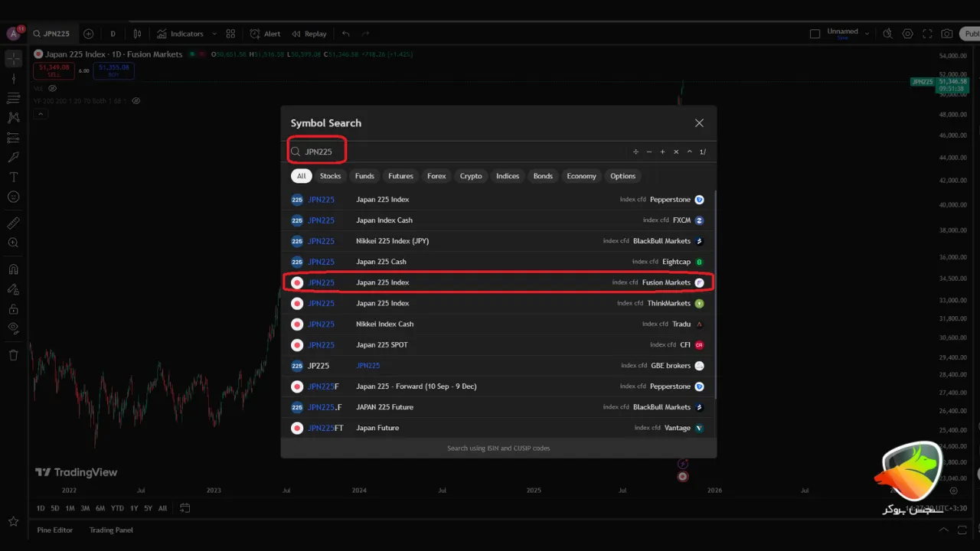980x551 pixels.
Task: Click the square layout setup icon beside Unnamed
Action: coord(815,34)
